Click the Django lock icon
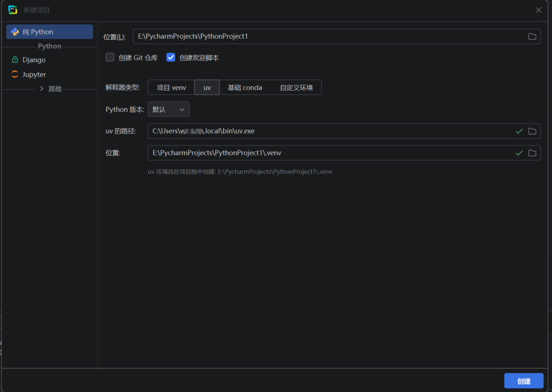552x392 pixels. (15, 59)
